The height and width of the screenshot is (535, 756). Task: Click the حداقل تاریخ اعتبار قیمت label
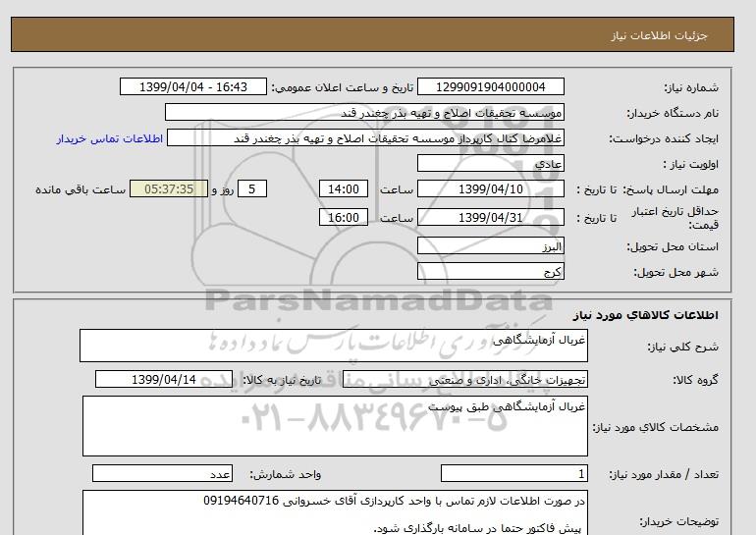click(x=675, y=218)
